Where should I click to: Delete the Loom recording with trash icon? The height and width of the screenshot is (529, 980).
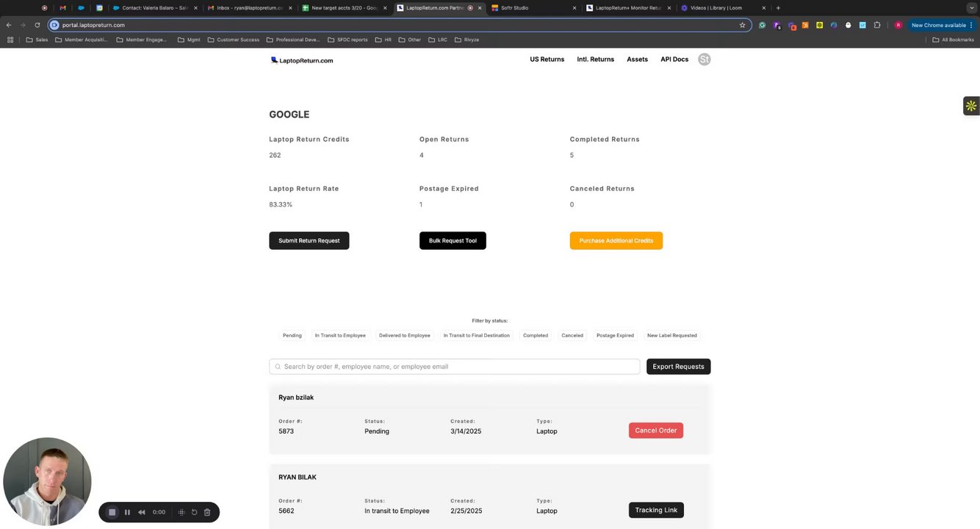click(x=207, y=512)
